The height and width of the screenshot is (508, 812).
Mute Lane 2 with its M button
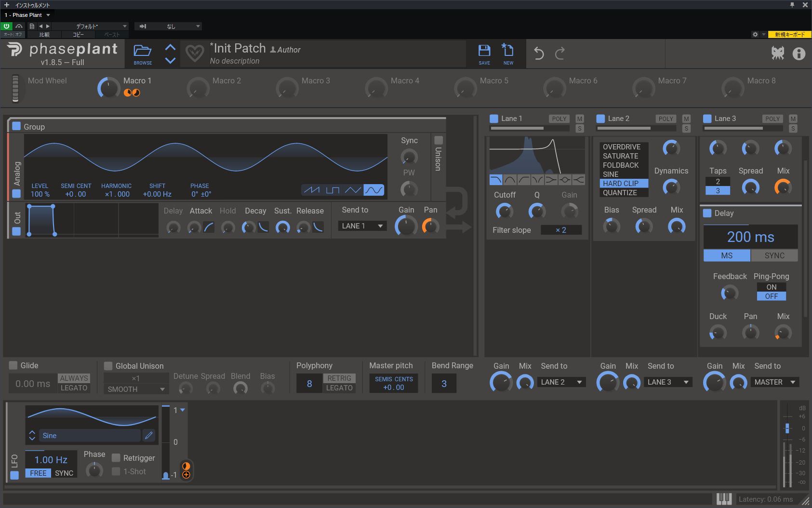[686, 119]
